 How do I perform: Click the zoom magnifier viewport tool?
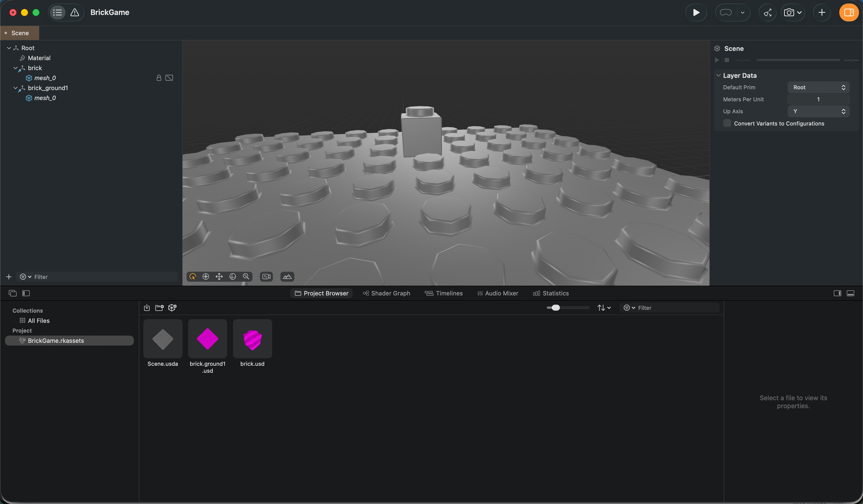246,277
